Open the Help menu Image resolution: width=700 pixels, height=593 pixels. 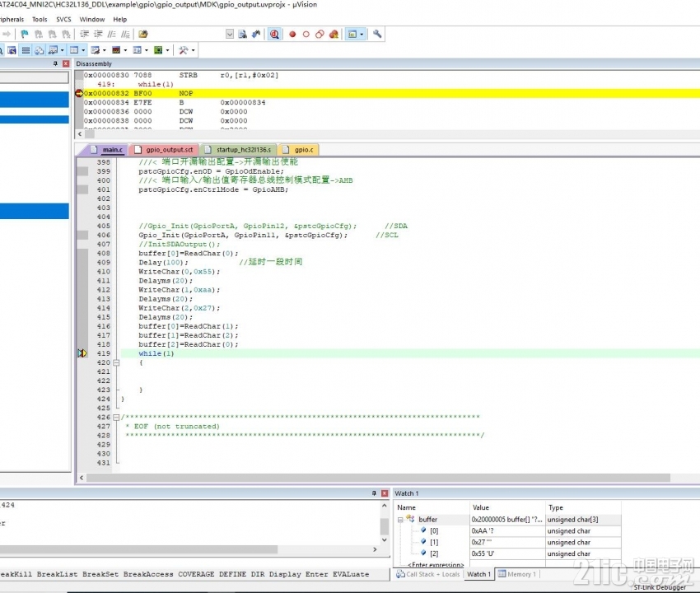(119, 19)
